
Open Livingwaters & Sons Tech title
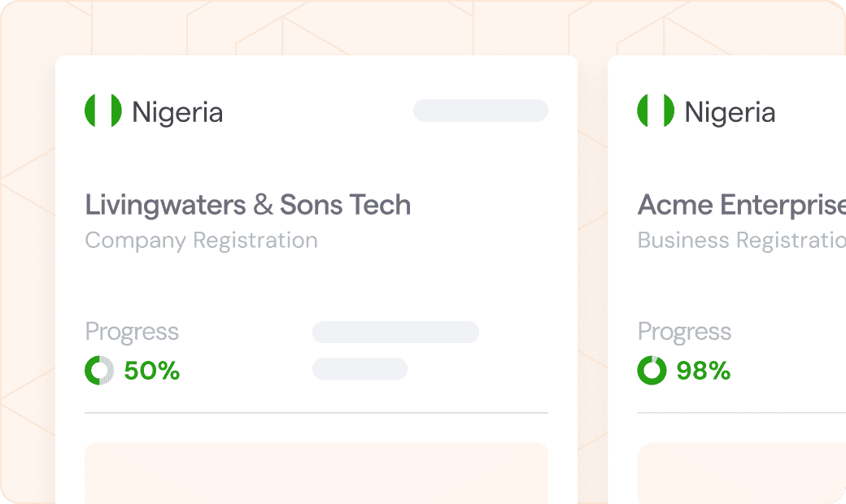pyautogui.click(x=247, y=205)
